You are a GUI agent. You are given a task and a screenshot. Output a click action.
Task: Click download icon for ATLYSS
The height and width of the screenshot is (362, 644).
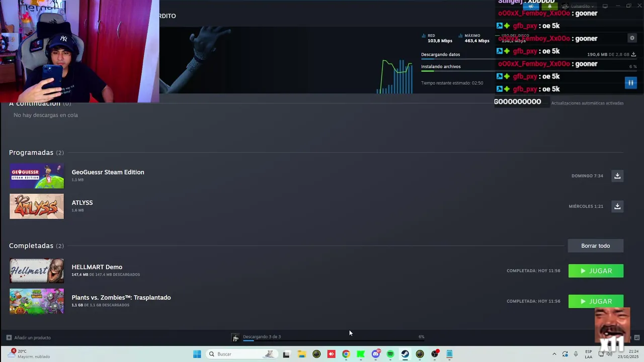pos(617,206)
